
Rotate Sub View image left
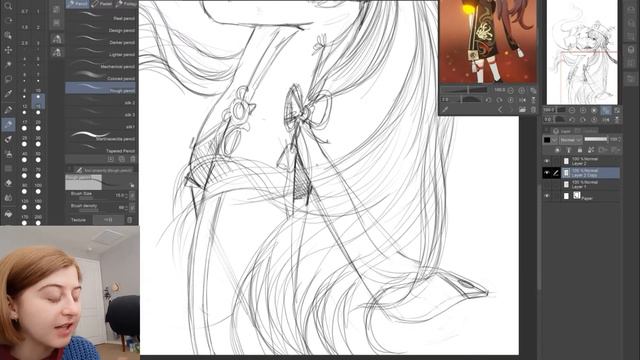(489, 100)
